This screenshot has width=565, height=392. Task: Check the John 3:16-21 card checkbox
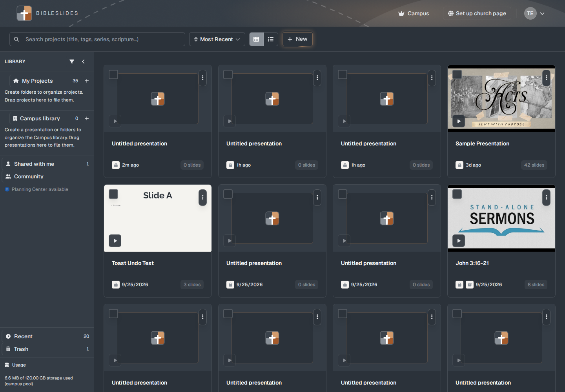[x=457, y=194]
